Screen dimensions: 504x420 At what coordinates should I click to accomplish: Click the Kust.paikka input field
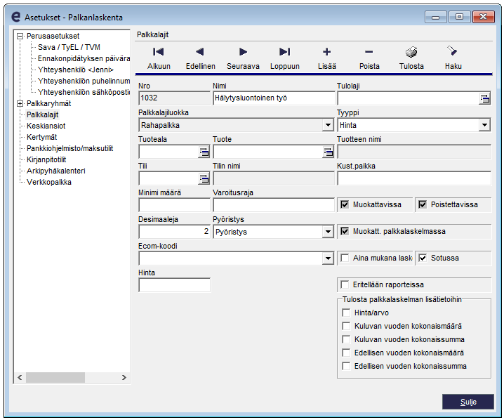click(x=414, y=178)
